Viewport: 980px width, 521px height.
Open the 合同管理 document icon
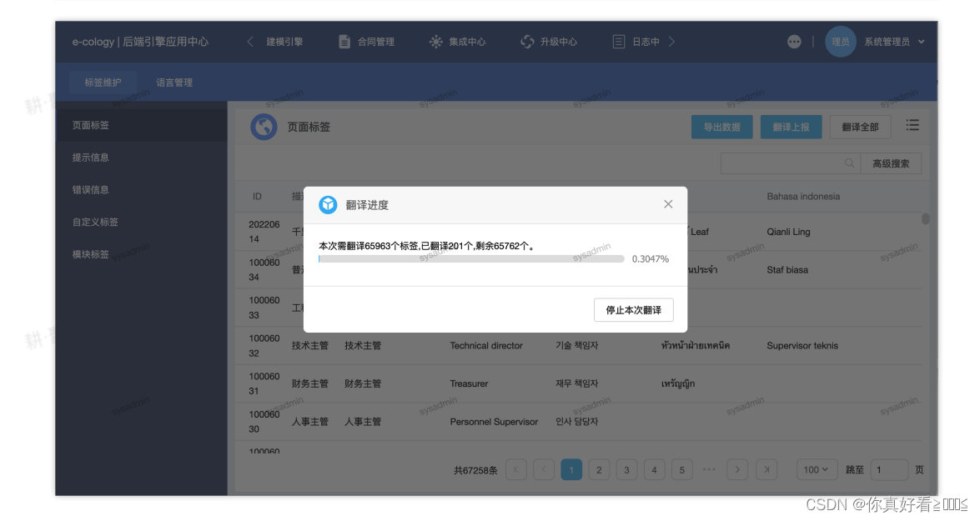(x=343, y=41)
